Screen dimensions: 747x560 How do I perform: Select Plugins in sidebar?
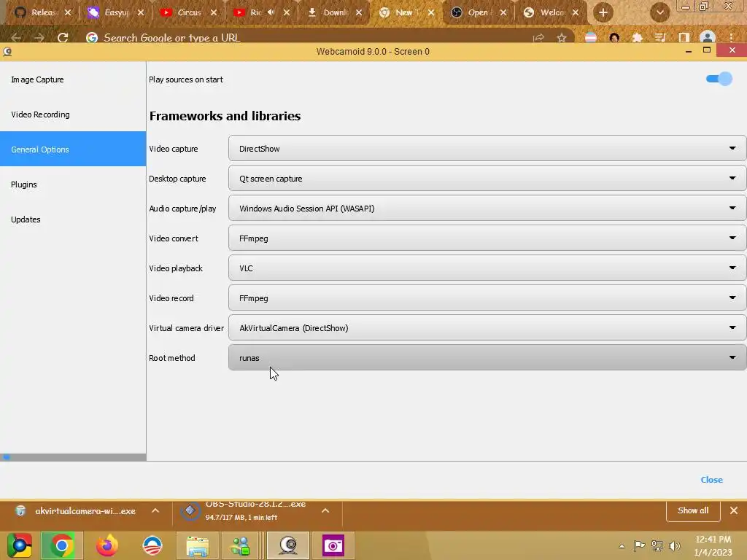[x=73, y=184]
